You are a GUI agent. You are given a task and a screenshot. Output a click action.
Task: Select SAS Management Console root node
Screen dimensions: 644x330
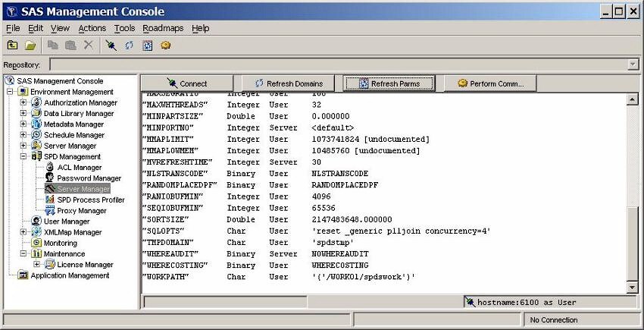(60, 81)
